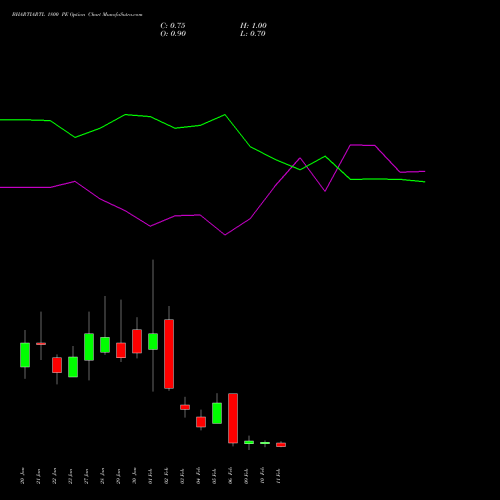Select the 06 Feb date label
This screenshot has height=500, width=500.
coord(230,476)
